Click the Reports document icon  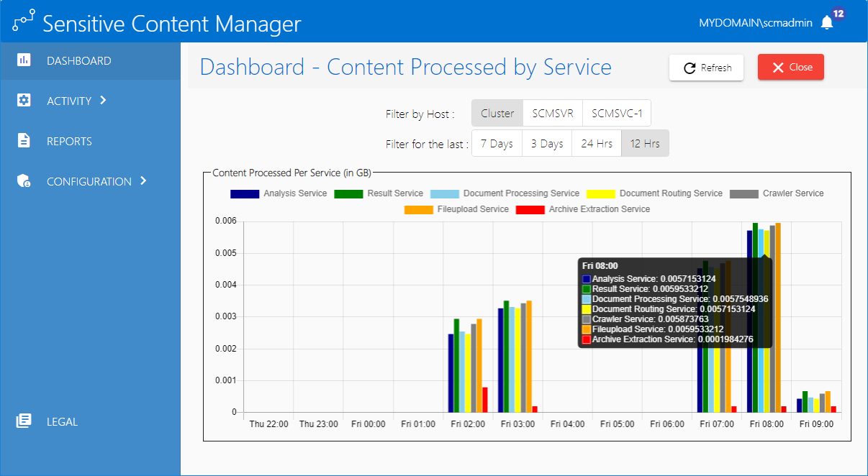click(24, 141)
